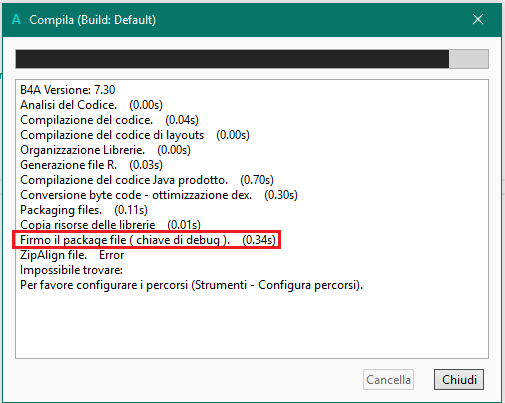The width and height of the screenshot is (505, 403).
Task: Select the 'Compilazione del codice. (0.04s)' line
Action: [x=109, y=120]
